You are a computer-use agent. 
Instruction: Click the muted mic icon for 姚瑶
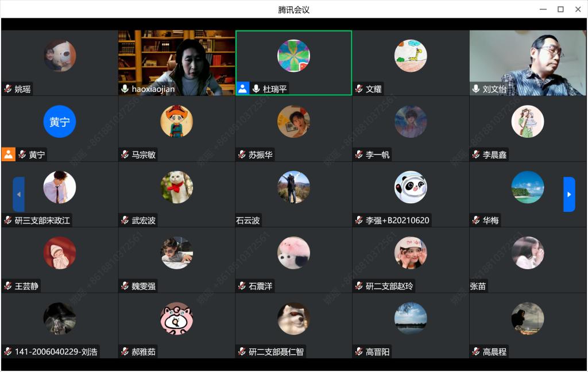click(8, 89)
